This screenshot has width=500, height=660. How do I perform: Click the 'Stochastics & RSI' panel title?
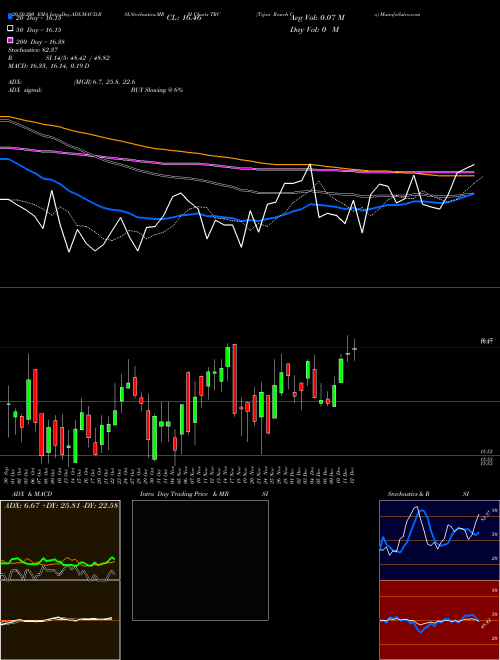point(428,494)
